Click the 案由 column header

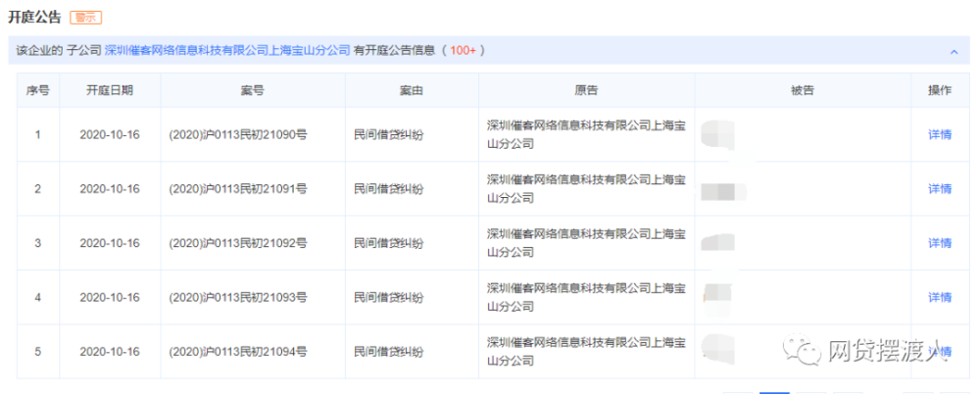pyautogui.click(x=412, y=90)
